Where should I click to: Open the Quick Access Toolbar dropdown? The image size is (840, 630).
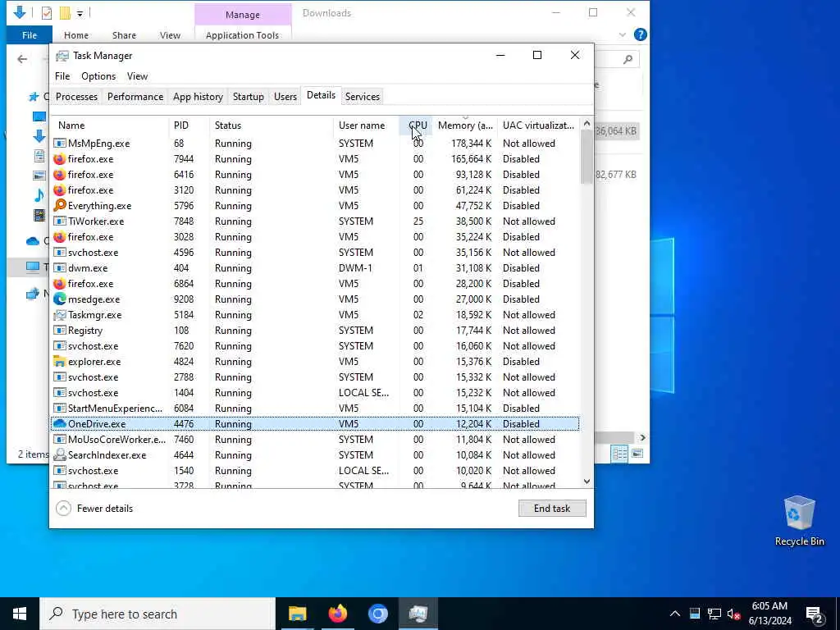(80, 13)
